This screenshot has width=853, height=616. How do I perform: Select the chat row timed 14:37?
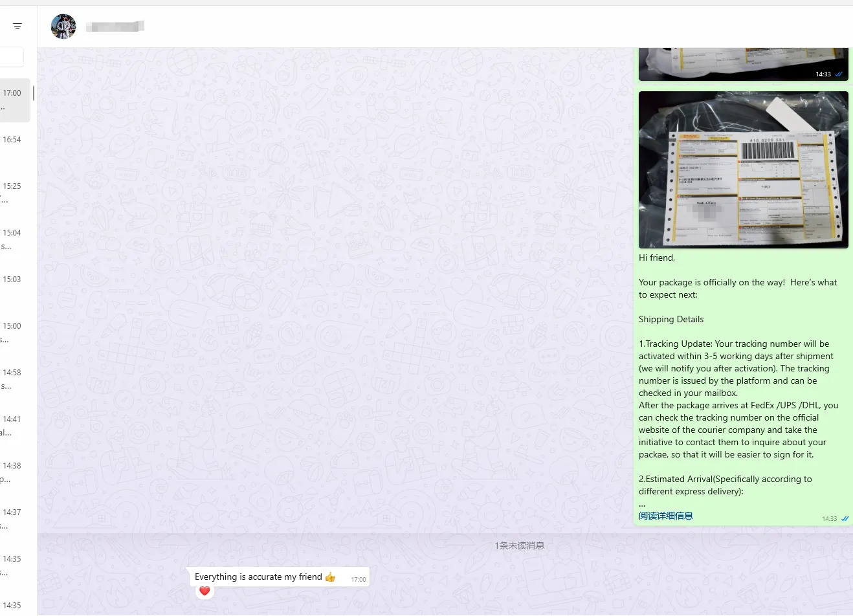[15, 518]
